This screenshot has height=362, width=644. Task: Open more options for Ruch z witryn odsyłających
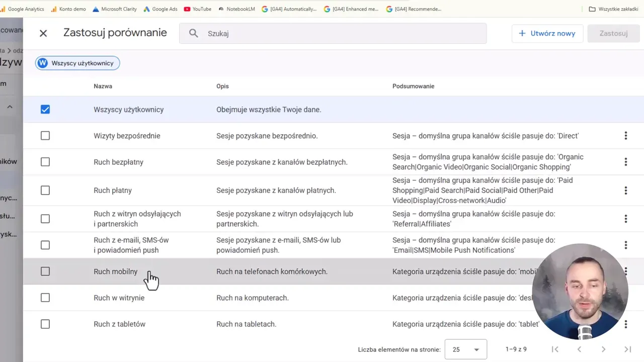(x=626, y=219)
